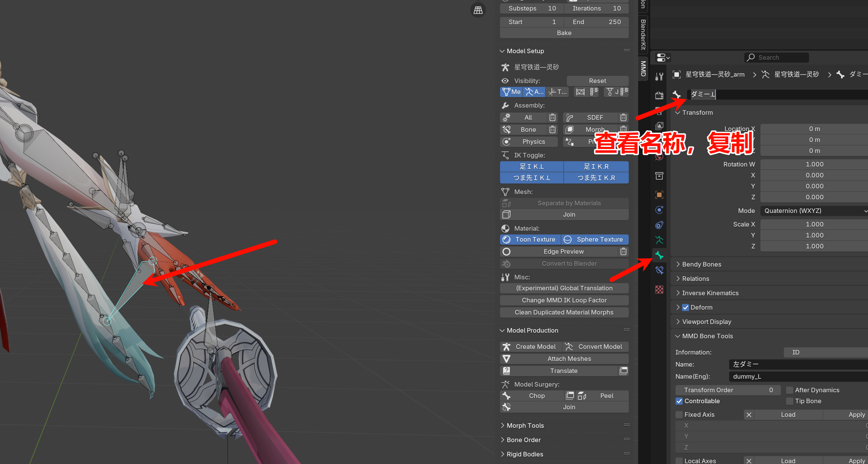Click the separate icon beside Peel

point(582,396)
